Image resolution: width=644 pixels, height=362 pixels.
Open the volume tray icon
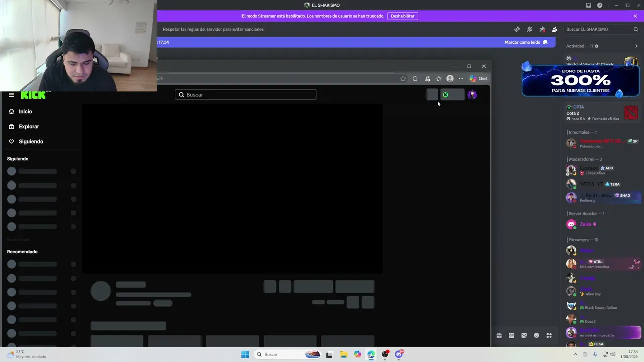pos(613,354)
